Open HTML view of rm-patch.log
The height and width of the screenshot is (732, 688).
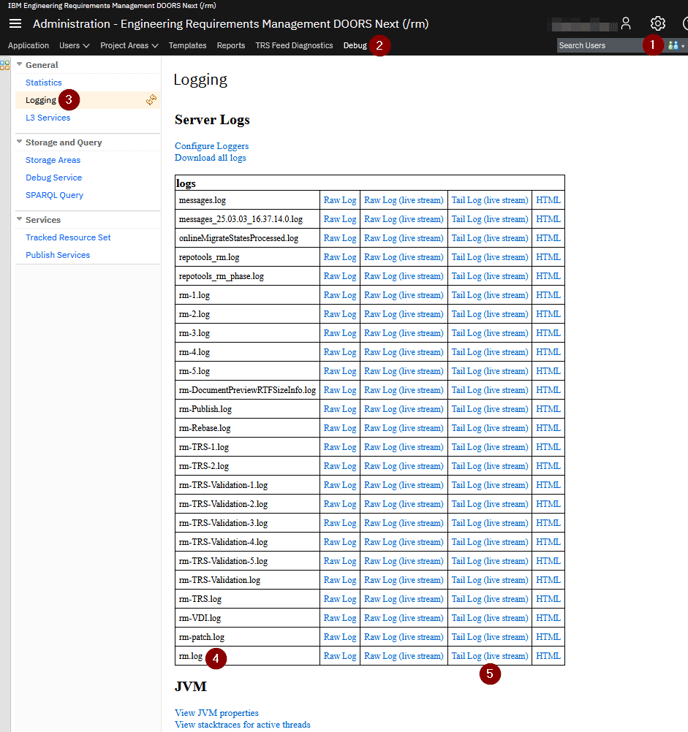[548, 637]
